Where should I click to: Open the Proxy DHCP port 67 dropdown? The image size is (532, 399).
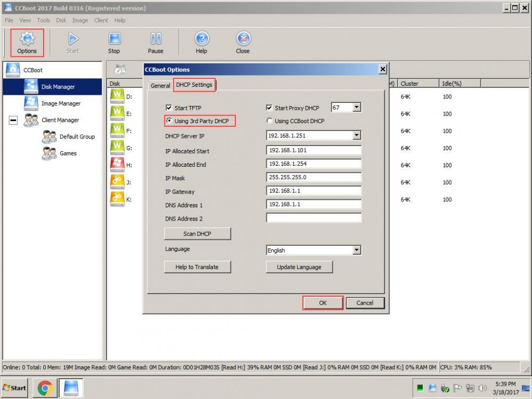tap(356, 108)
